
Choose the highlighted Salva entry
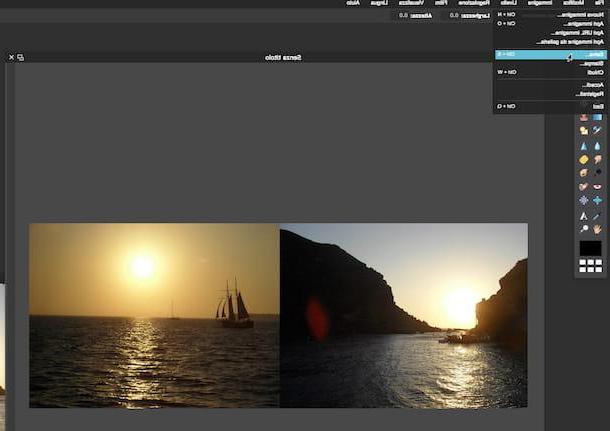(x=550, y=54)
